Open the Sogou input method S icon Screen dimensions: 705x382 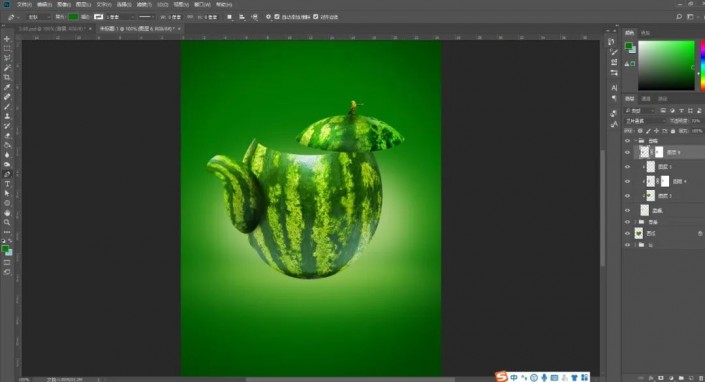501,377
